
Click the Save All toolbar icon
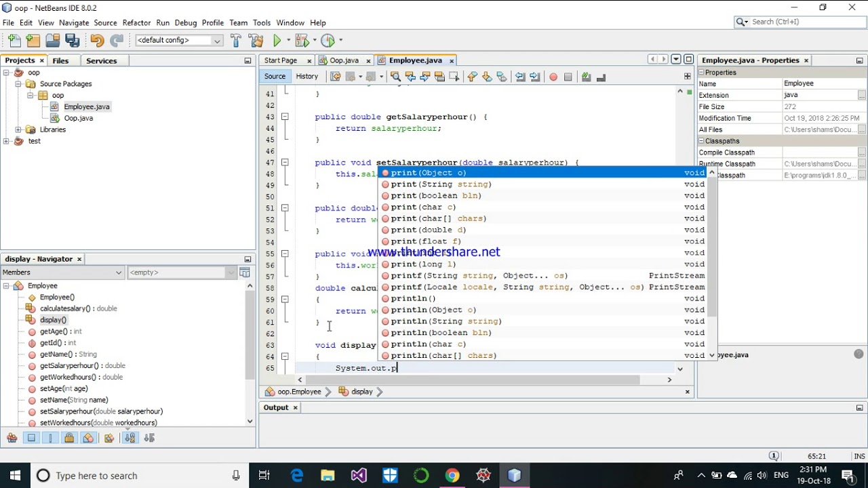pos(72,41)
